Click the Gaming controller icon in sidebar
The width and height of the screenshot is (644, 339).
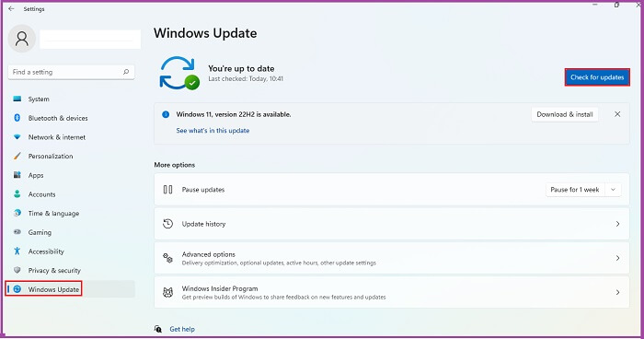tap(17, 232)
